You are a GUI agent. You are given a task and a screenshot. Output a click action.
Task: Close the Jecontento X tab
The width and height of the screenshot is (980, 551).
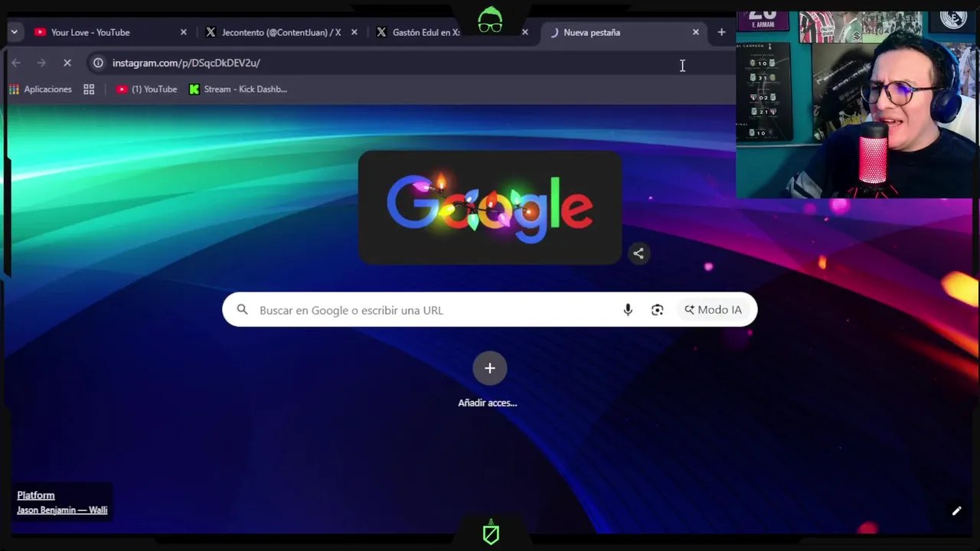354,32
